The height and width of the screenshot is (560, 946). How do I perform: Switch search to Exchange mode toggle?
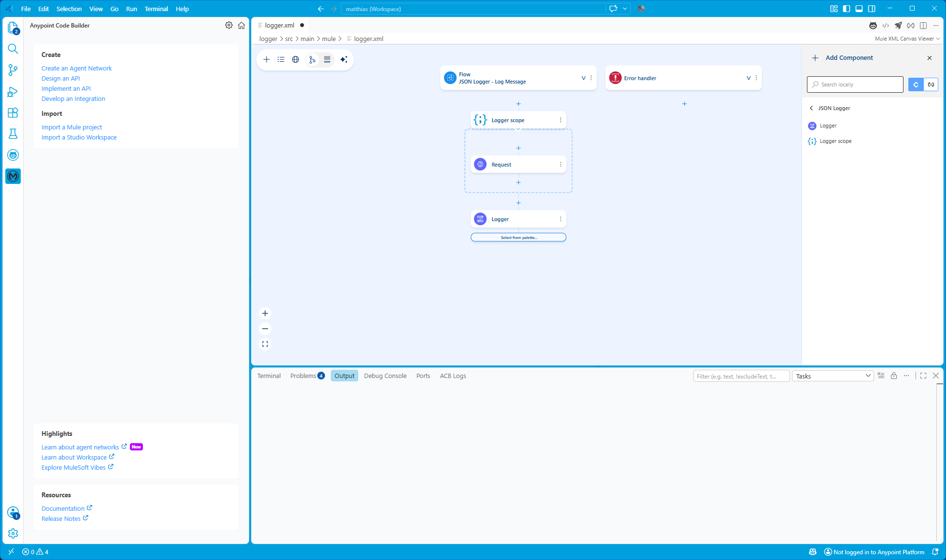click(x=931, y=84)
